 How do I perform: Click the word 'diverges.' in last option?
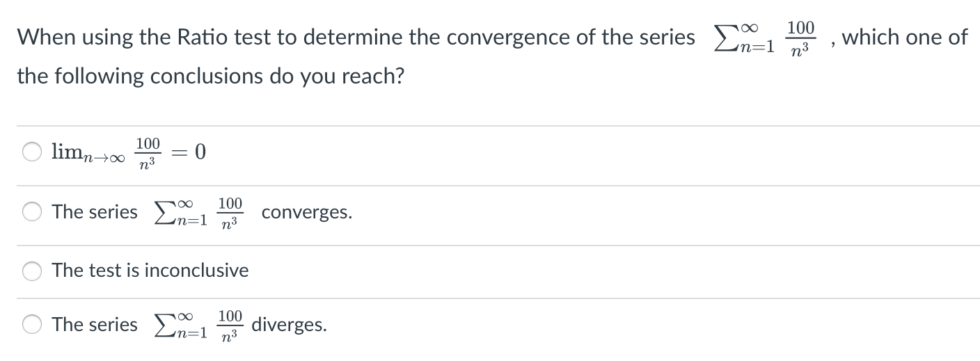pyautogui.click(x=289, y=325)
